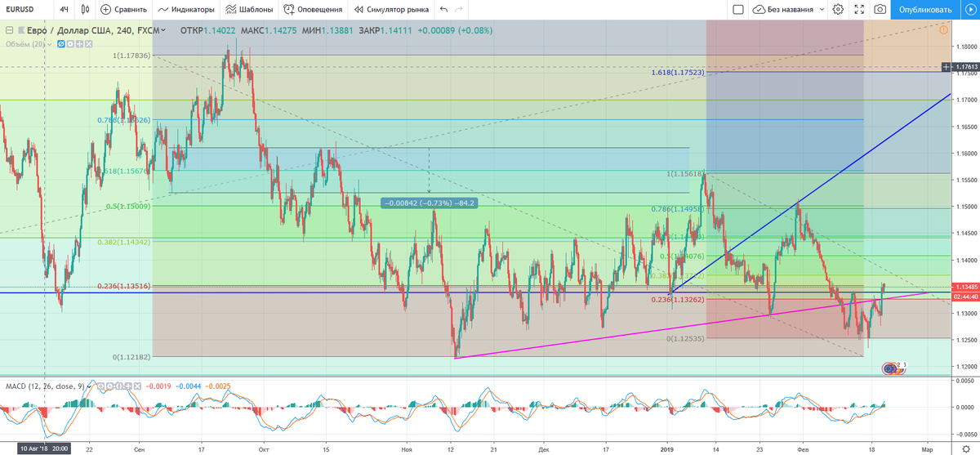Open the Шаблоны templates menu
This screenshot has width=980, height=455.
click(250, 10)
